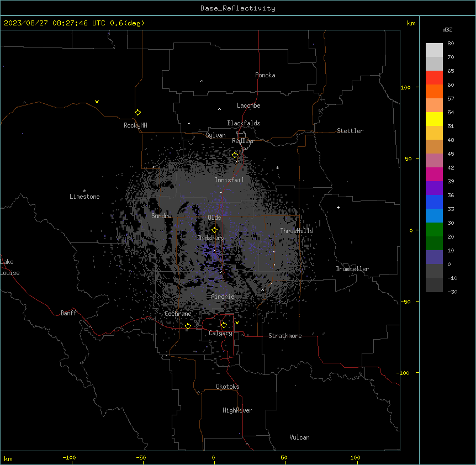Click the dBZ legend heading
476x465 pixels.
pyautogui.click(x=447, y=29)
